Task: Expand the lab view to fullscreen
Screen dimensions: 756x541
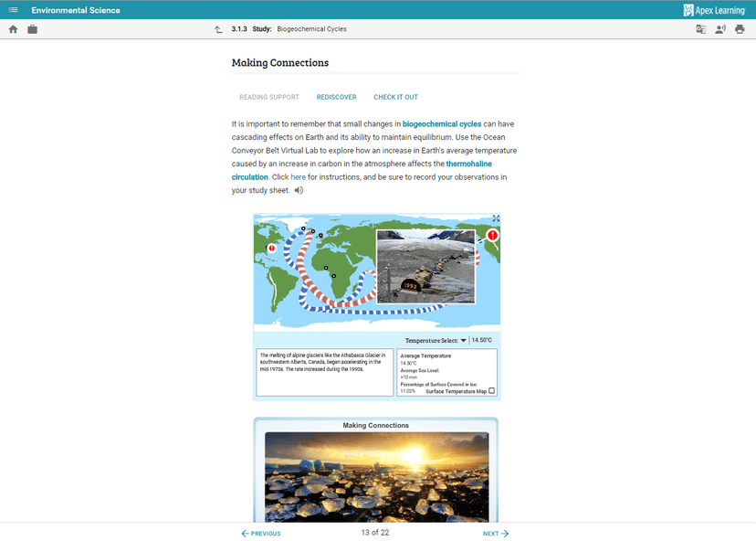Action: coord(495,218)
